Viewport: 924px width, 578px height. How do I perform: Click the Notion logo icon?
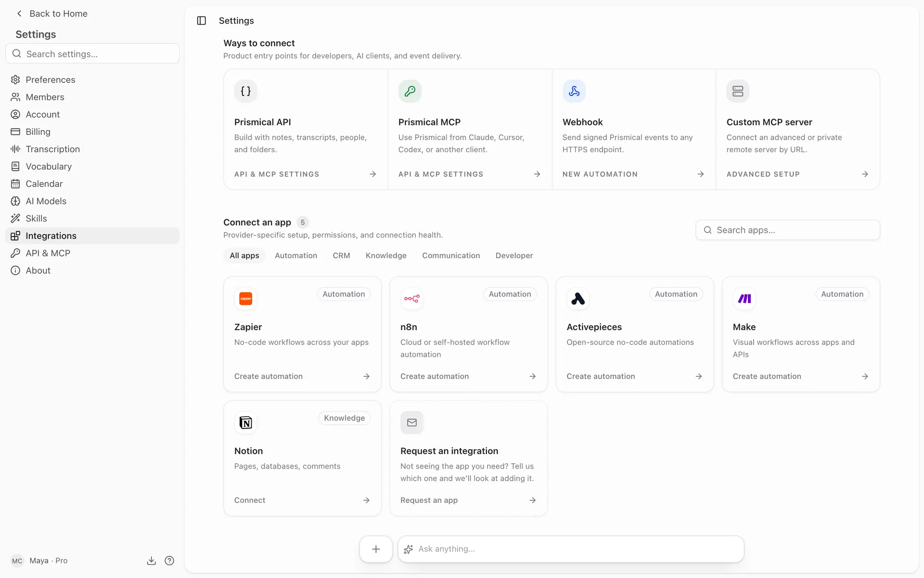(246, 423)
